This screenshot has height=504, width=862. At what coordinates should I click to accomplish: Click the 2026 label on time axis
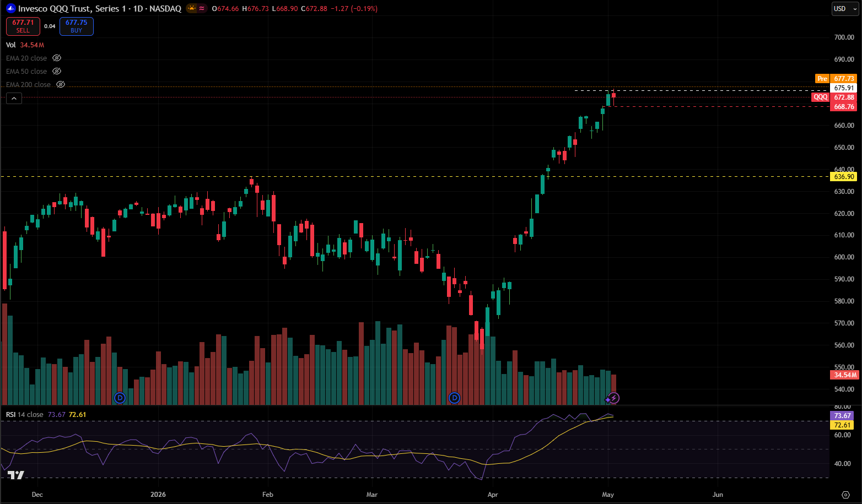coord(158,495)
